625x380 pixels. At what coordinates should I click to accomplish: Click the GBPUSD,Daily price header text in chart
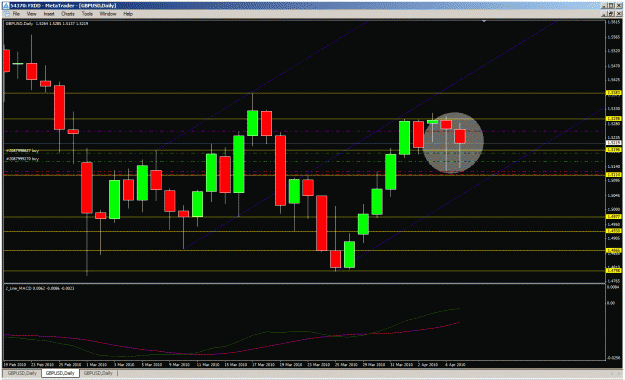point(47,24)
